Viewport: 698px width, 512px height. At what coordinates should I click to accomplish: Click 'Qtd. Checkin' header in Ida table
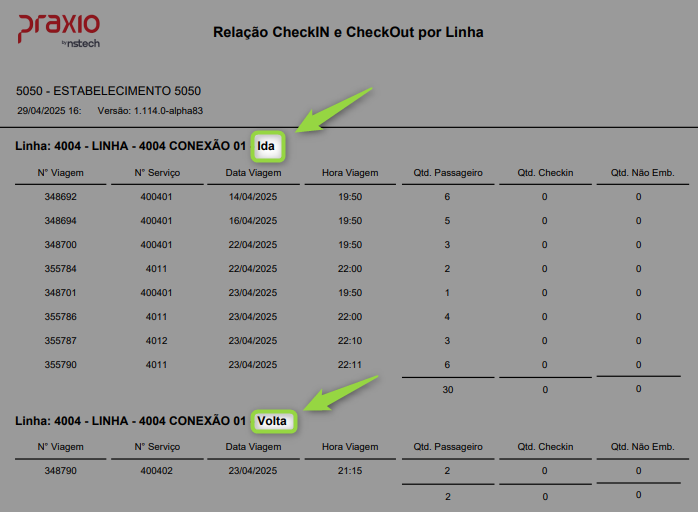[x=545, y=173]
